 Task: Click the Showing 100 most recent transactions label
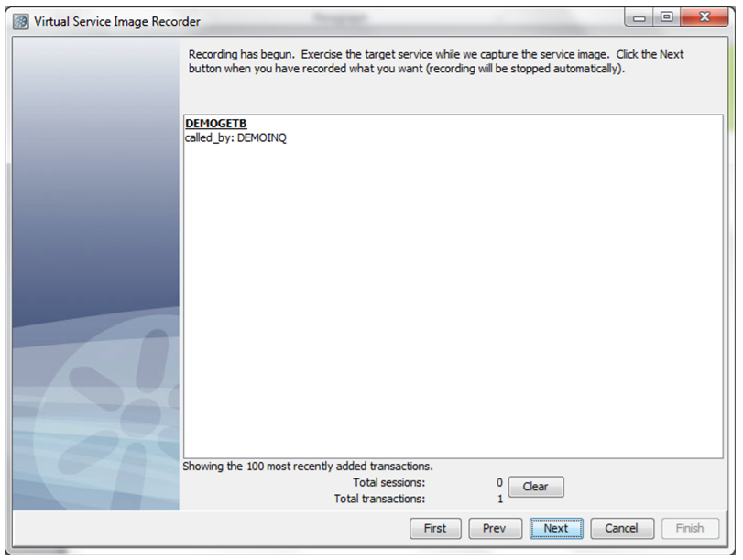click(x=308, y=467)
